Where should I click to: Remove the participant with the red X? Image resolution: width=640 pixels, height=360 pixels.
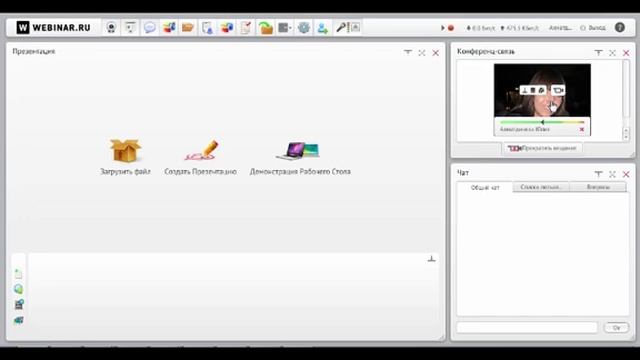582,129
